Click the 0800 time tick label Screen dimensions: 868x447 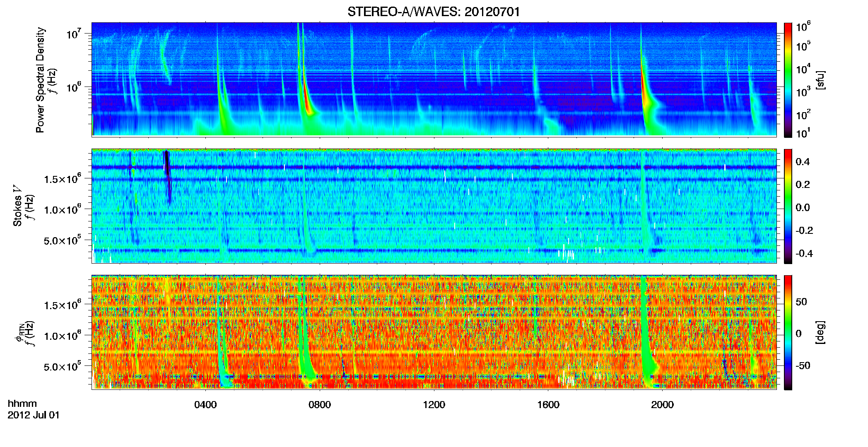[x=320, y=404]
